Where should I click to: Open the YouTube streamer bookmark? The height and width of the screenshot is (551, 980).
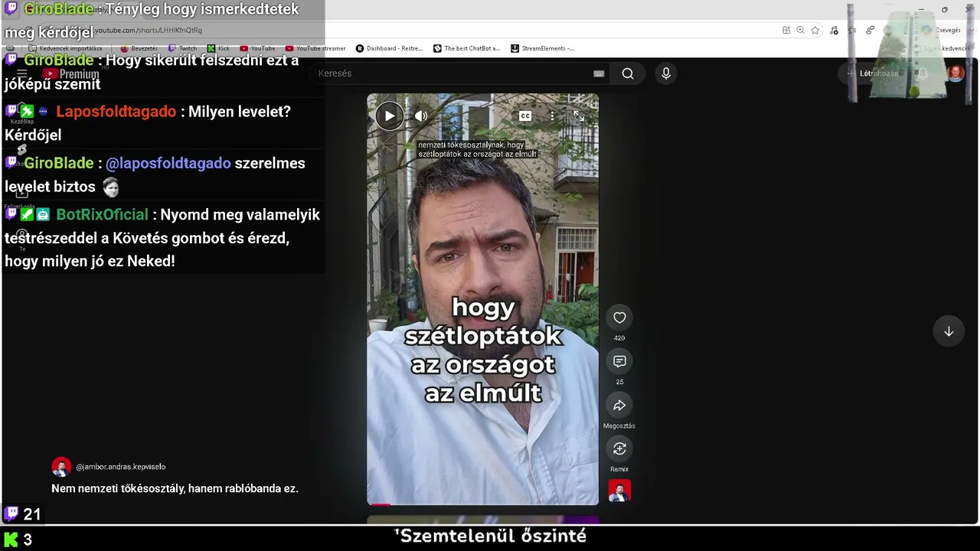(315, 48)
